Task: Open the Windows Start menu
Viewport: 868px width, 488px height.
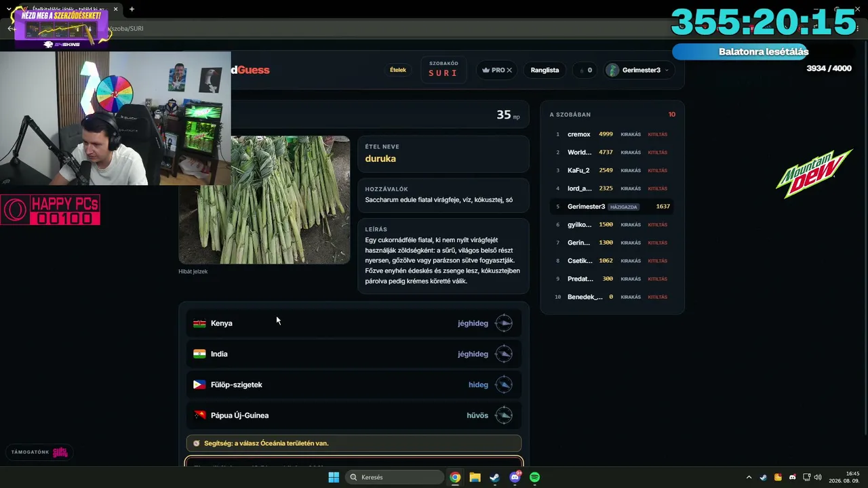Action: pos(334,477)
